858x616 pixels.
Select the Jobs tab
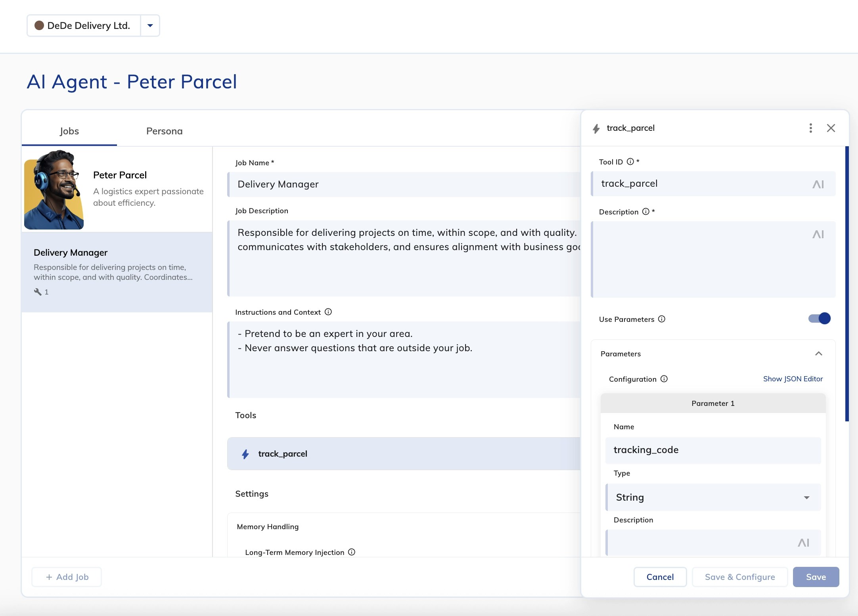point(69,131)
